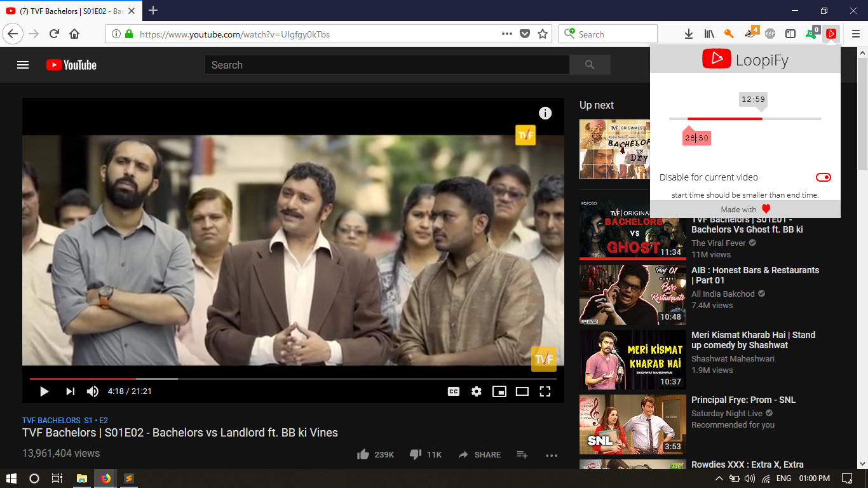Open the video player settings gear
The height and width of the screenshot is (488, 868).
tap(477, 391)
